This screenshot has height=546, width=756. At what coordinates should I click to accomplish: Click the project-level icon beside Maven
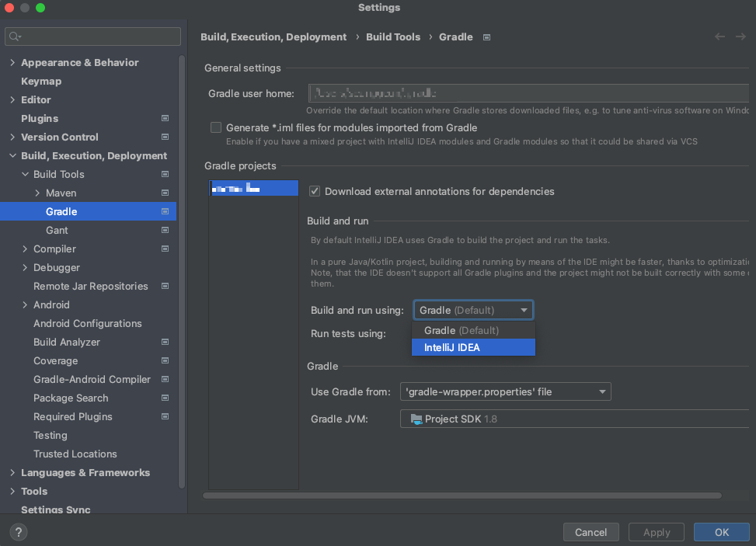pos(165,193)
